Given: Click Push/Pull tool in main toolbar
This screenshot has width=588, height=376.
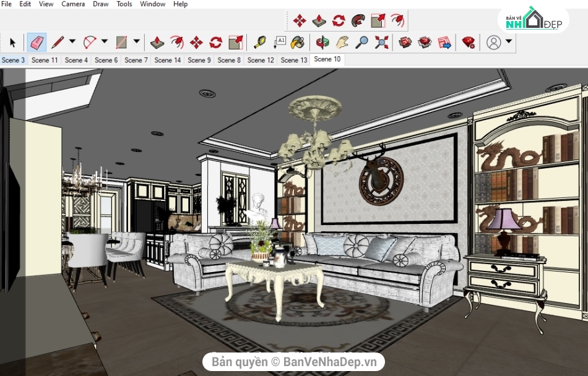Looking at the screenshot, I should point(157,42).
